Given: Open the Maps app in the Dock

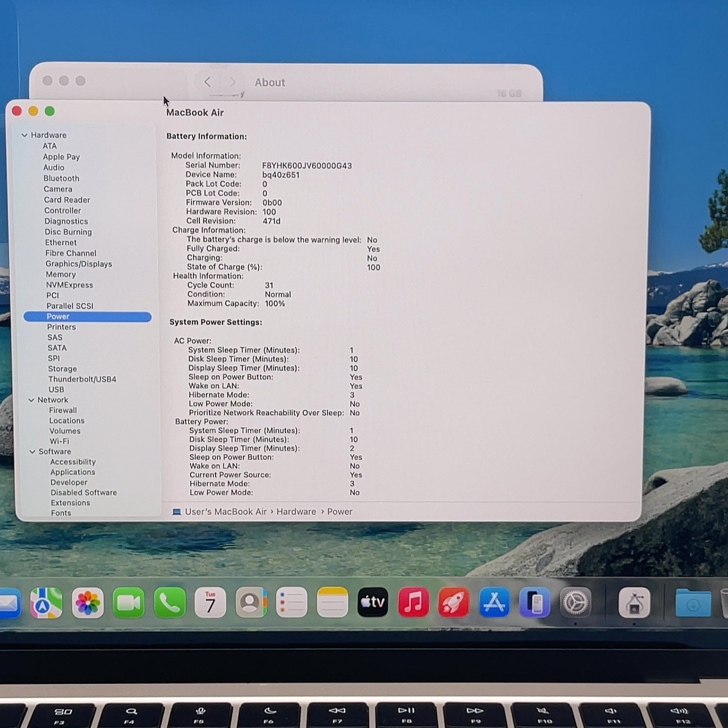Looking at the screenshot, I should (46, 603).
